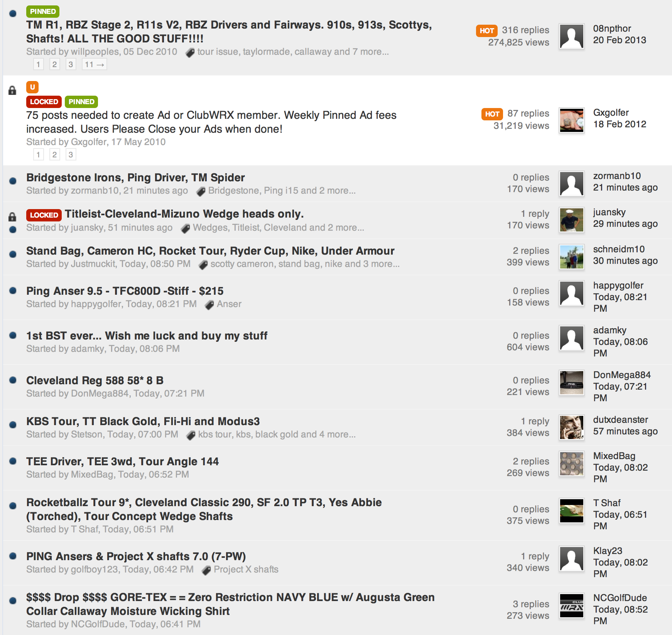
Task: Click the lock icon beside Titleist-Cleveland-Mizuno topic
Action: coord(12,217)
